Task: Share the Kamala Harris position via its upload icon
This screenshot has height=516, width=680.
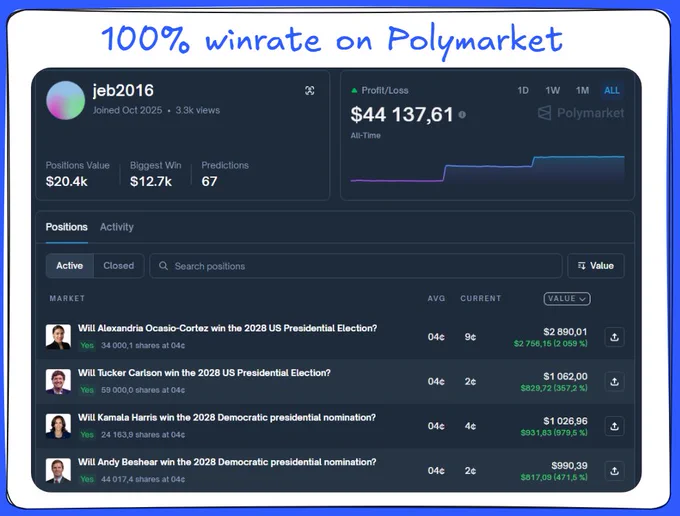Action: [615, 427]
